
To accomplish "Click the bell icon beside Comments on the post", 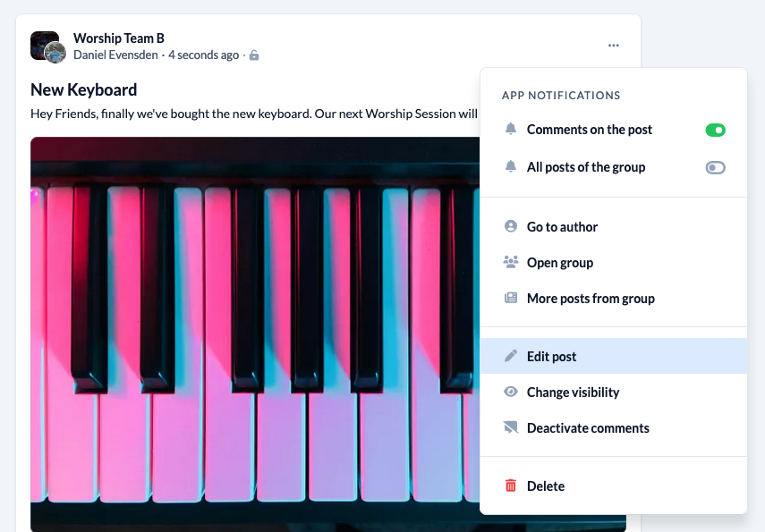I will [x=510, y=129].
